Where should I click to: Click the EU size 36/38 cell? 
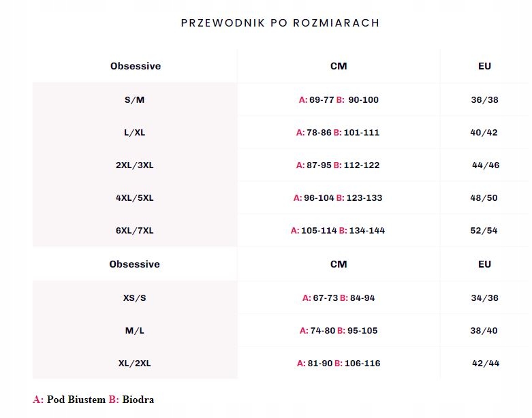[484, 99]
